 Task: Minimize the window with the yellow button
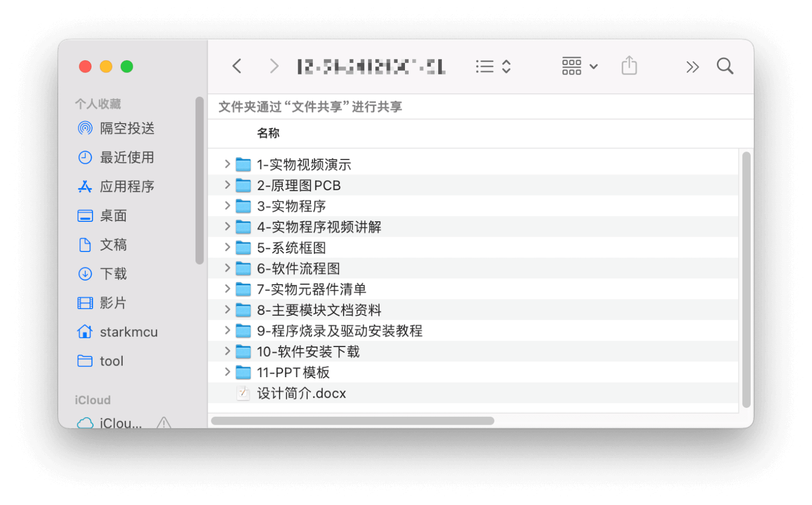[x=106, y=67]
